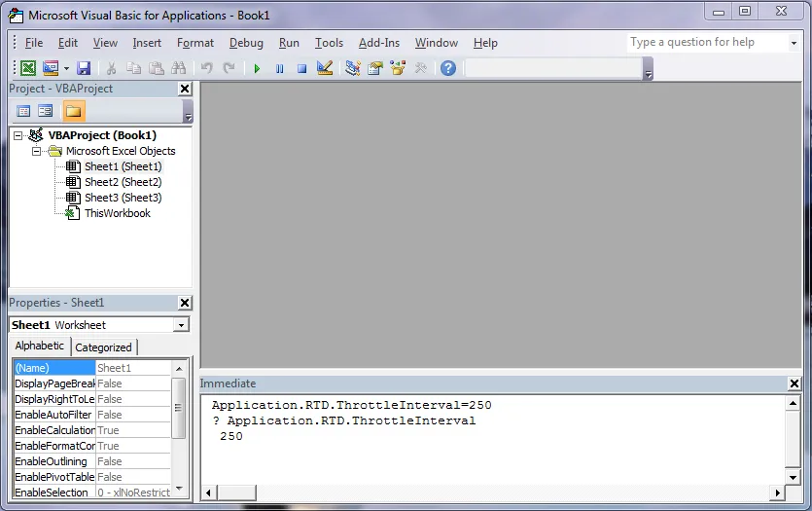The height and width of the screenshot is (511, 812).
Task: Open the Sheet1 Worksheet object dropdown
Action: [181, 325]
